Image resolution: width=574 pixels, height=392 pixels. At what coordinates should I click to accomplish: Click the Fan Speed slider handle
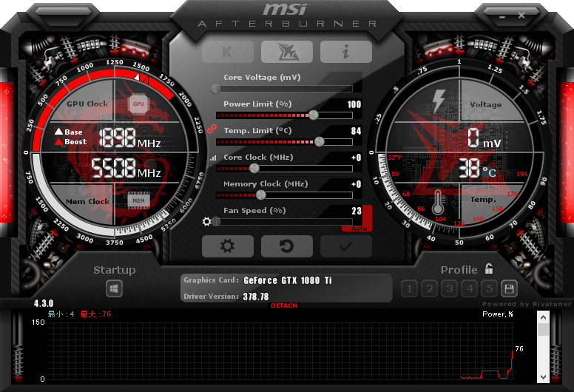(x=216, y=221)
